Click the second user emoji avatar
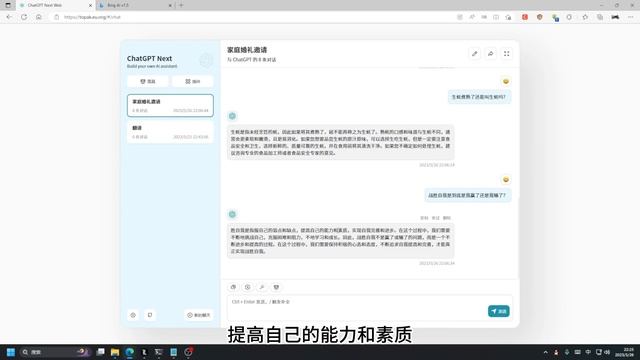 pyautogui.click(x=506, y=180)
